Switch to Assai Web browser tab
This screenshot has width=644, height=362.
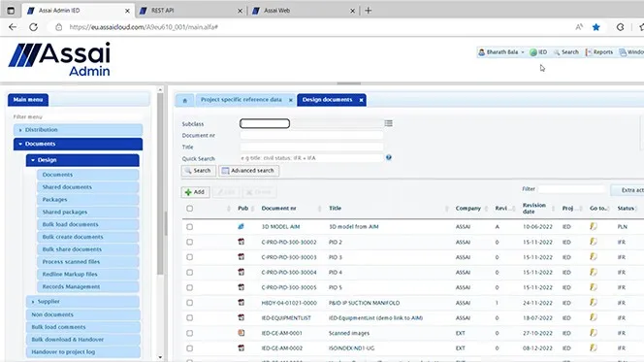276,11
